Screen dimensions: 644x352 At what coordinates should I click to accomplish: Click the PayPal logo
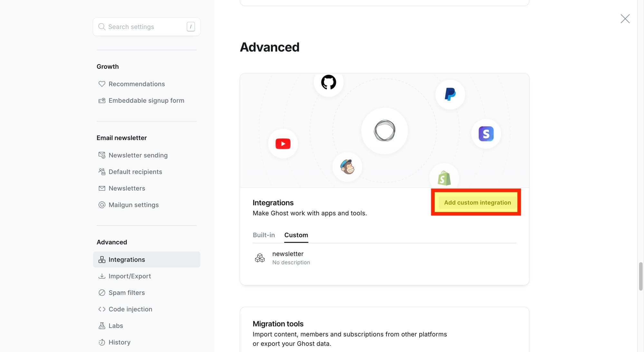pos(450,94)
